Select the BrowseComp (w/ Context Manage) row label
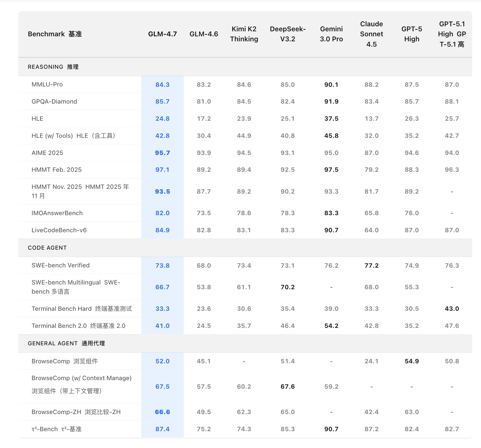 82,385
